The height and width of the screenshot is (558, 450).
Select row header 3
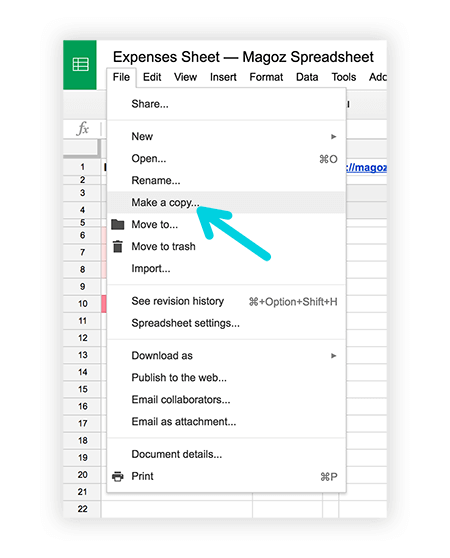[x=82, y=193]
